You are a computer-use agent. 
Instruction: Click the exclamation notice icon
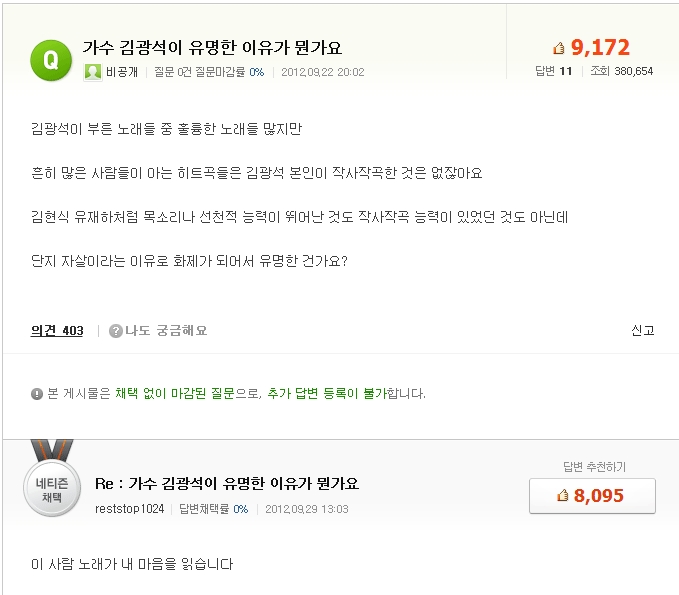(x=37, y=394)
